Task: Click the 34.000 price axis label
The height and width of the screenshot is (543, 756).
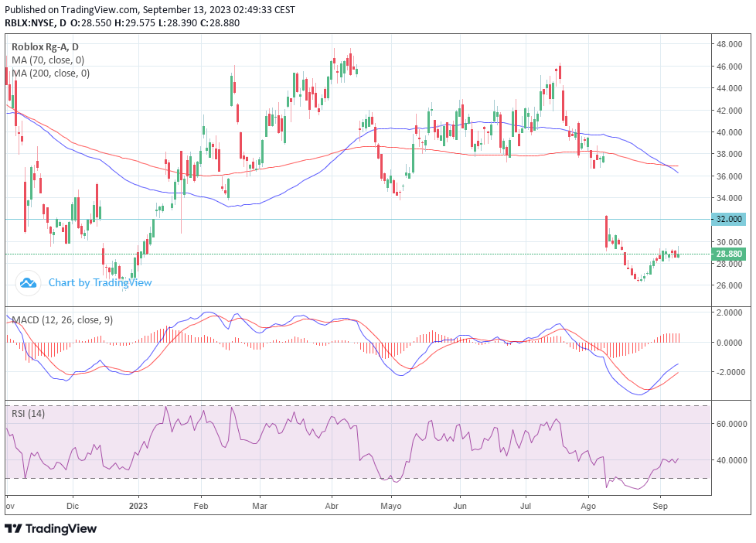Action: 729,198
